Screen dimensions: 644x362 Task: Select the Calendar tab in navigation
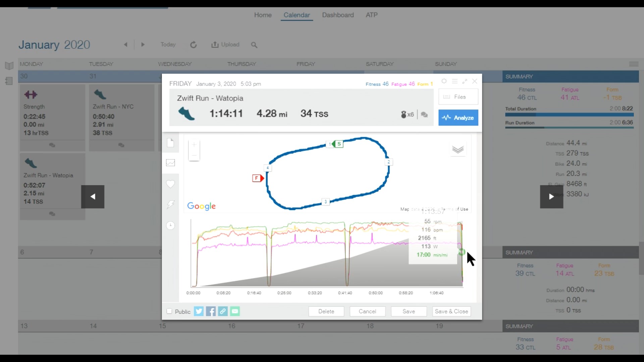click(x=297, y=15)
